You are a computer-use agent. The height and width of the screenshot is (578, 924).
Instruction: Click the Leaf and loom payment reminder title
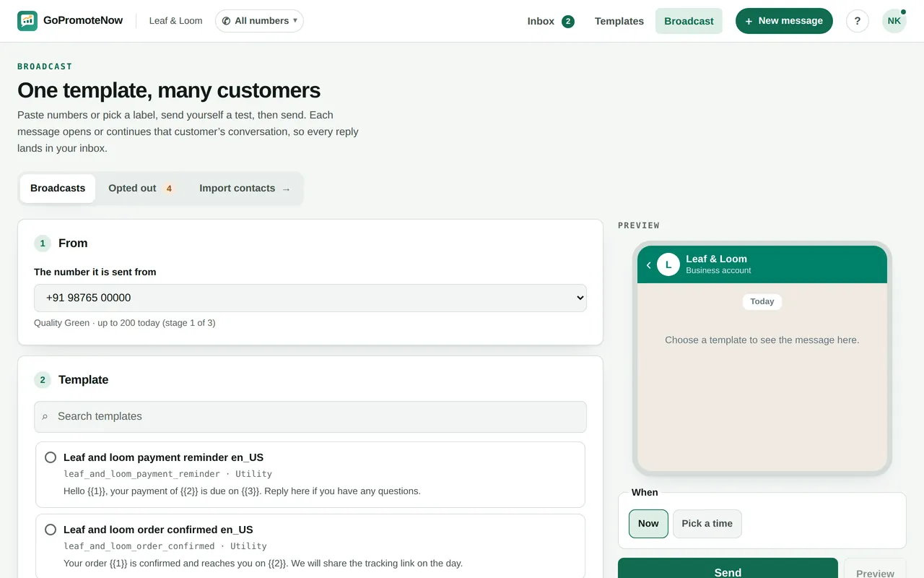(x=163, y=457)
